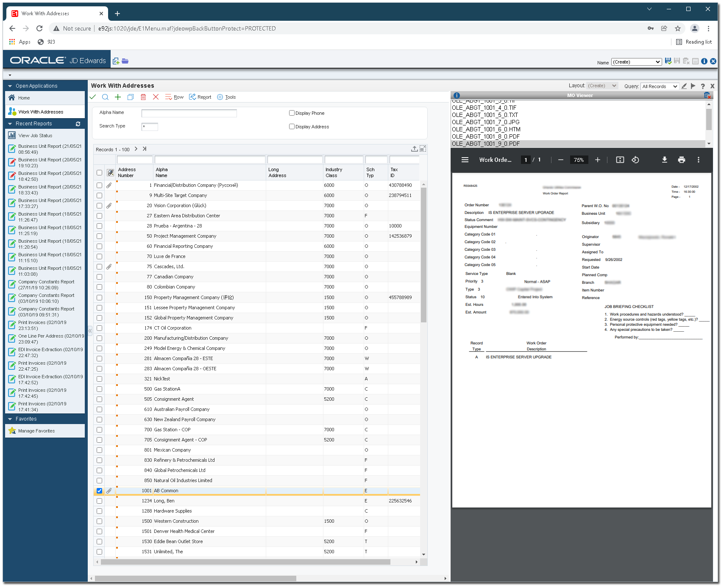Open the Layout dropdown

[602, 86]
